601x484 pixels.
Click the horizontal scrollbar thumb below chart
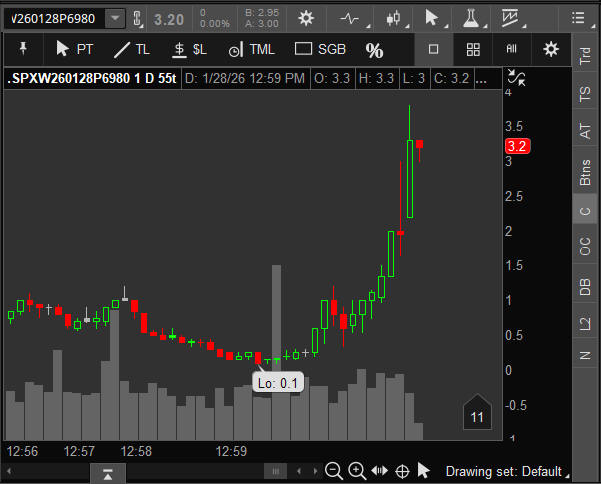(274, 471)
